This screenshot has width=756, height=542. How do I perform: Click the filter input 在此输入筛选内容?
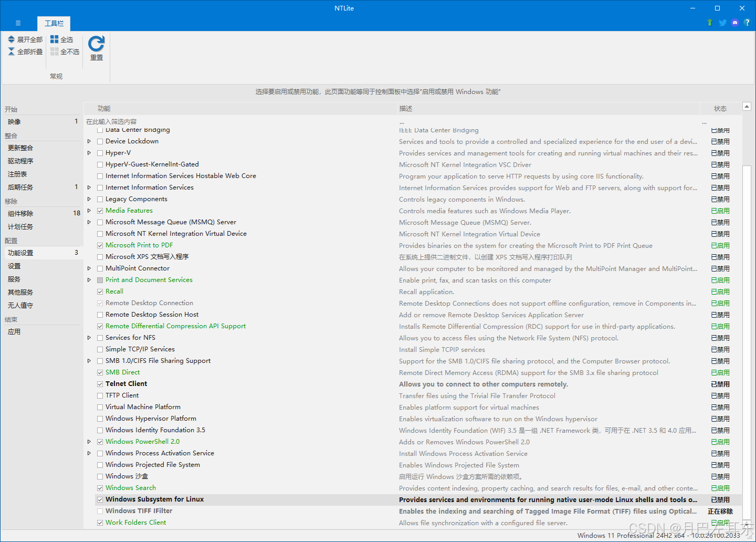240,121
